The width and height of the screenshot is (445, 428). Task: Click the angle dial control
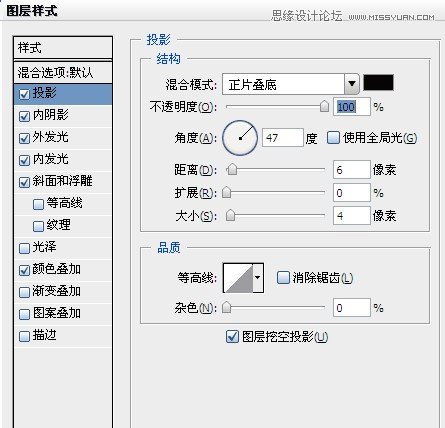240,138
